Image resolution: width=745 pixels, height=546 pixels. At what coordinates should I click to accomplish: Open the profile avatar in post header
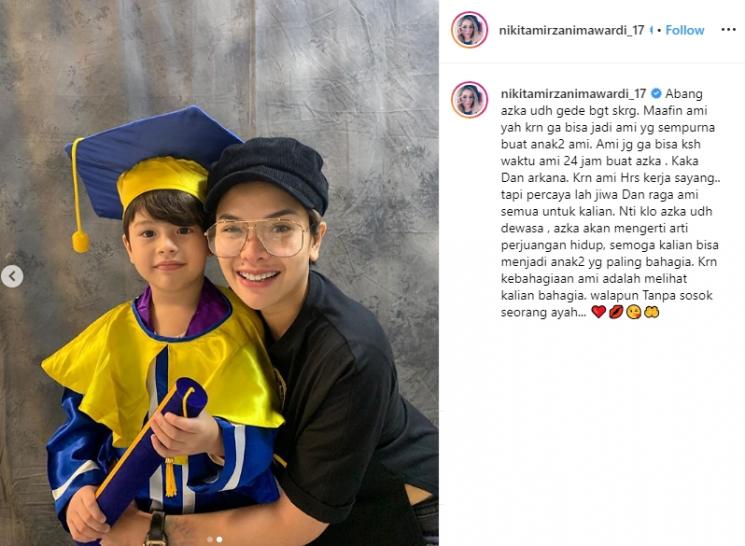[x=469, y=30]
